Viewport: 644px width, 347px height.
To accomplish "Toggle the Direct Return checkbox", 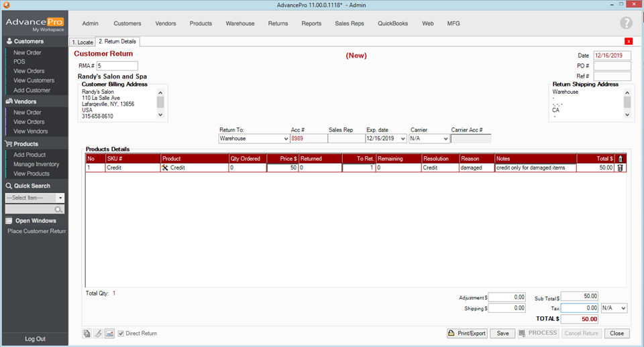I will [x=121, y=334].
